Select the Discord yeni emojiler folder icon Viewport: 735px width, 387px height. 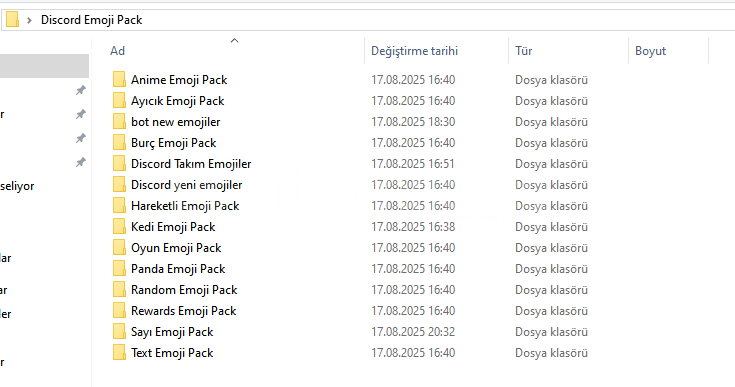(x=119, y=185)
